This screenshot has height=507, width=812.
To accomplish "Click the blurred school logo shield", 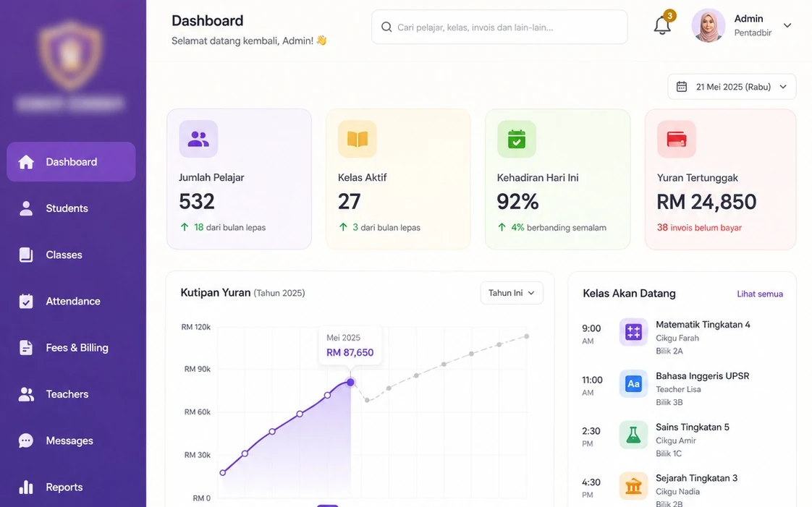I will [70, 54].
